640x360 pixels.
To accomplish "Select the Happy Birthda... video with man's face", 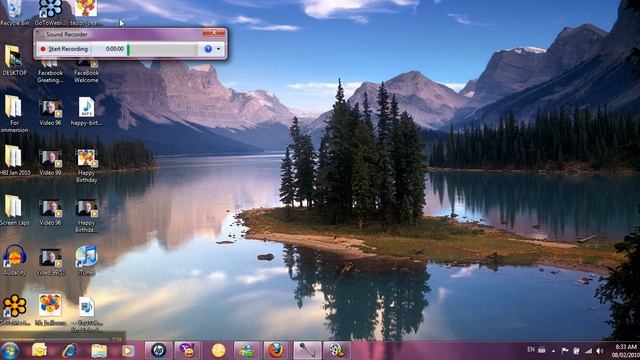I will pos(86,216).
